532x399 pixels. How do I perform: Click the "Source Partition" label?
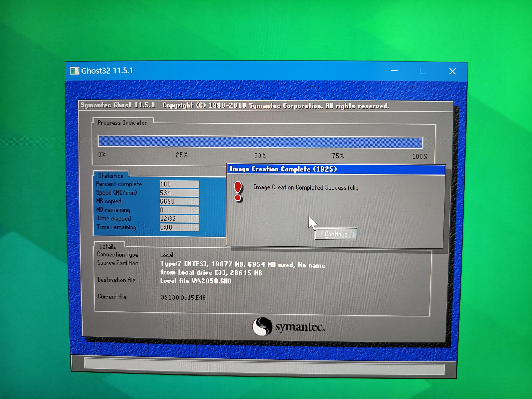[118, 263]
